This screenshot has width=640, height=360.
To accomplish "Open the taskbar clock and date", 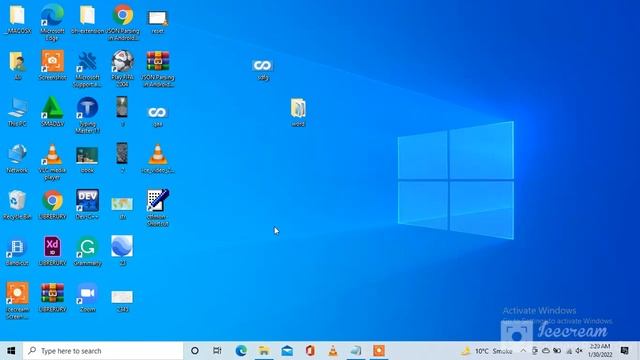I will pos(600,351).
